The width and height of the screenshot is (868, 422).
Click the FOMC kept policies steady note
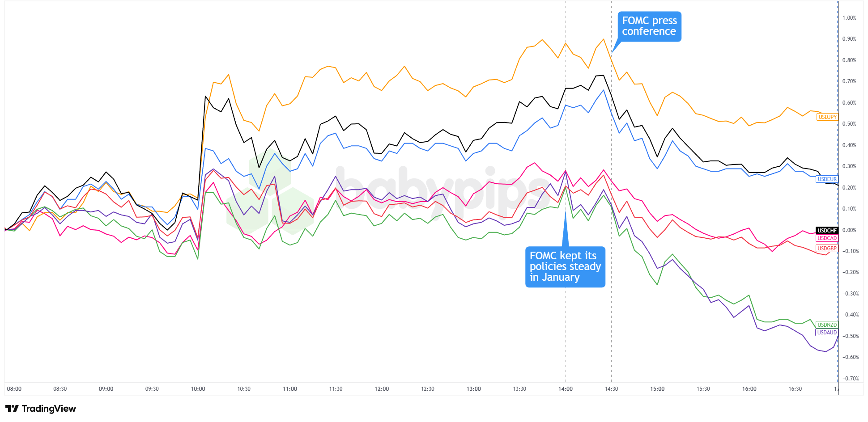point(565,266)
